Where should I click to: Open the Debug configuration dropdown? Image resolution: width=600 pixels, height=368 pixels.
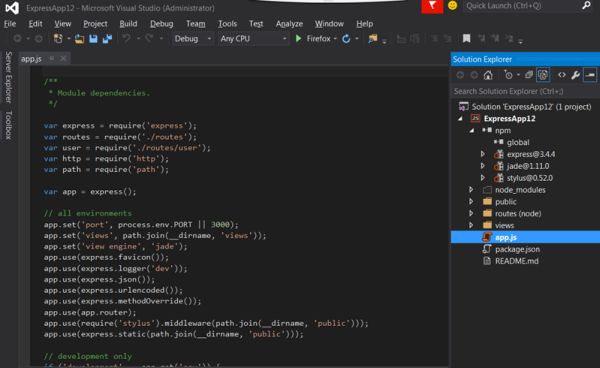(x=192, y=39)
